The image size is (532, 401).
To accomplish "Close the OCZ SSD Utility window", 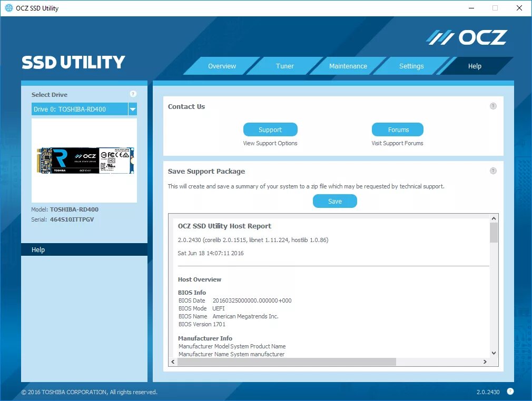I will coord(519,8).
